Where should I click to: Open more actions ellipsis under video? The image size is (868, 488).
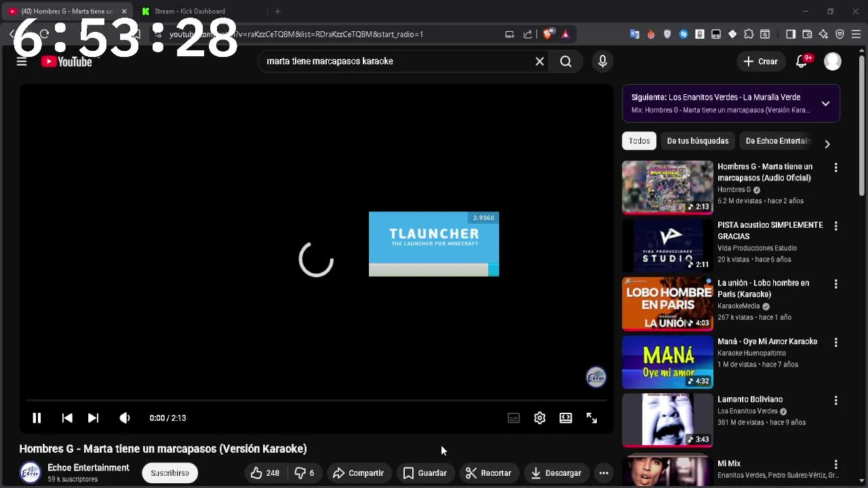click(x=604, y=473)
